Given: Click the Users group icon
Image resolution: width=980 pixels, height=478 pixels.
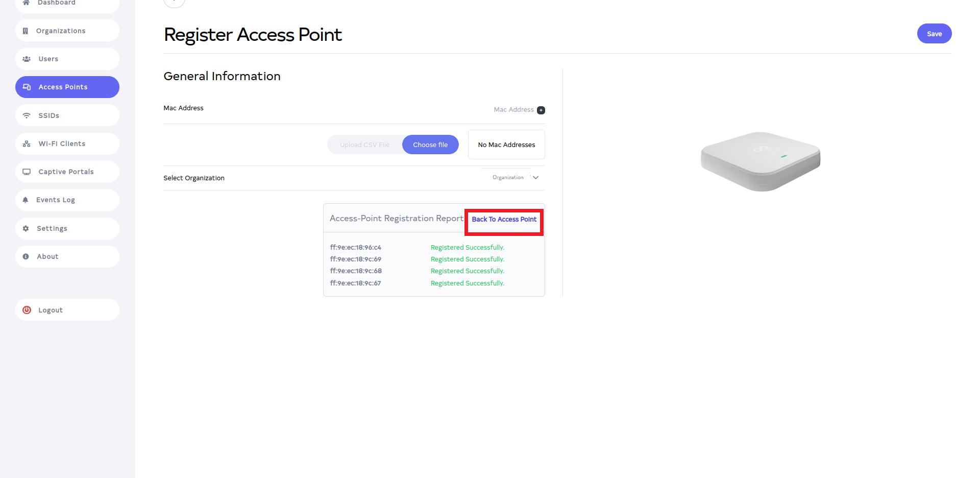Looking at the screenshot, I should click(27, 59).
